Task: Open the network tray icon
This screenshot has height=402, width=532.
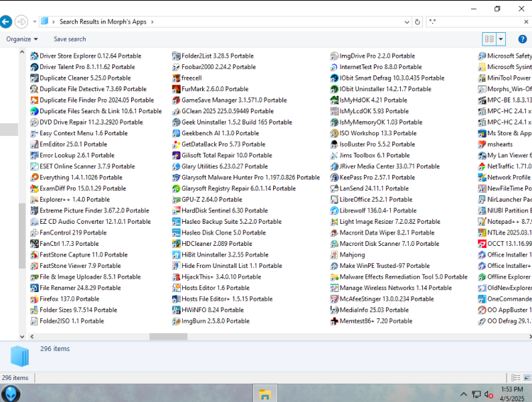Action: tap(476, 394)
